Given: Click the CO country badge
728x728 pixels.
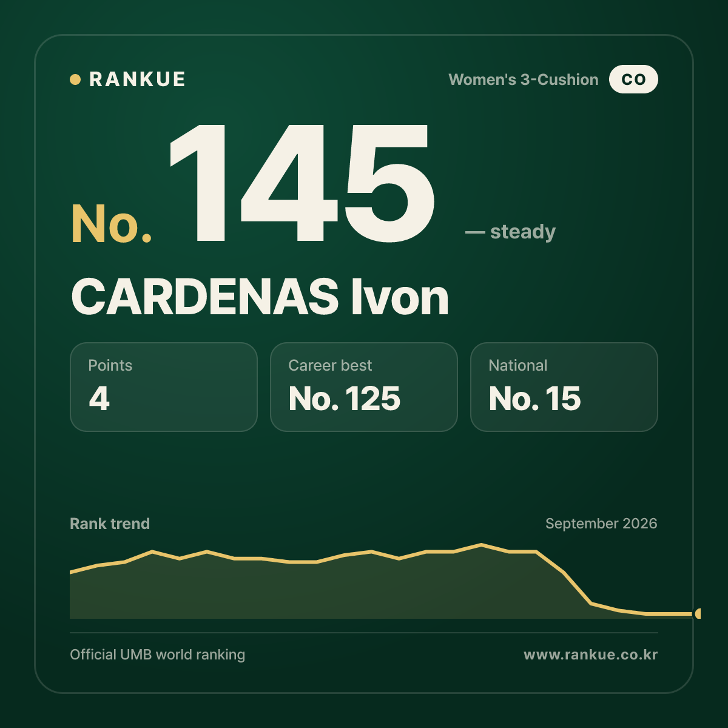Looking at the screenshot, I should coord(633,79).
